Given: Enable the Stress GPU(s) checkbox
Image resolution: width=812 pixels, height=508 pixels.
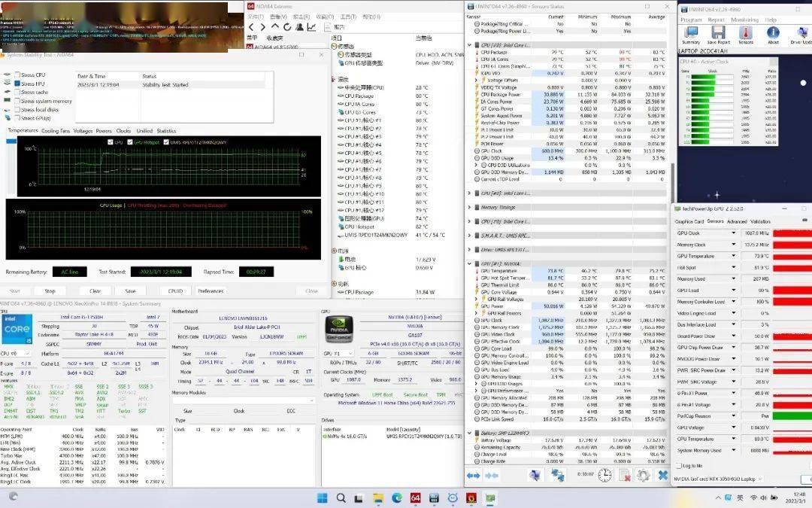Looking at the screenshot, I should [17, 118].
